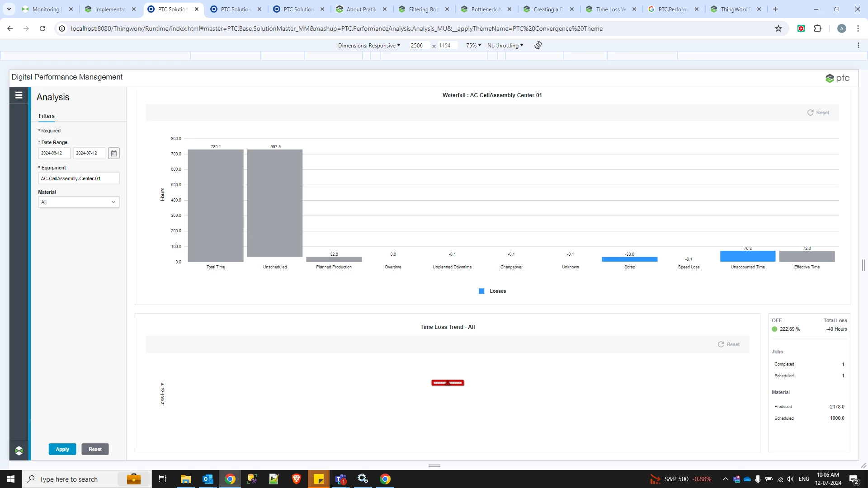Viewport: 868px width, 488px height.
Task: Expand the Material dropdown
Action: (x=79, y=202)
